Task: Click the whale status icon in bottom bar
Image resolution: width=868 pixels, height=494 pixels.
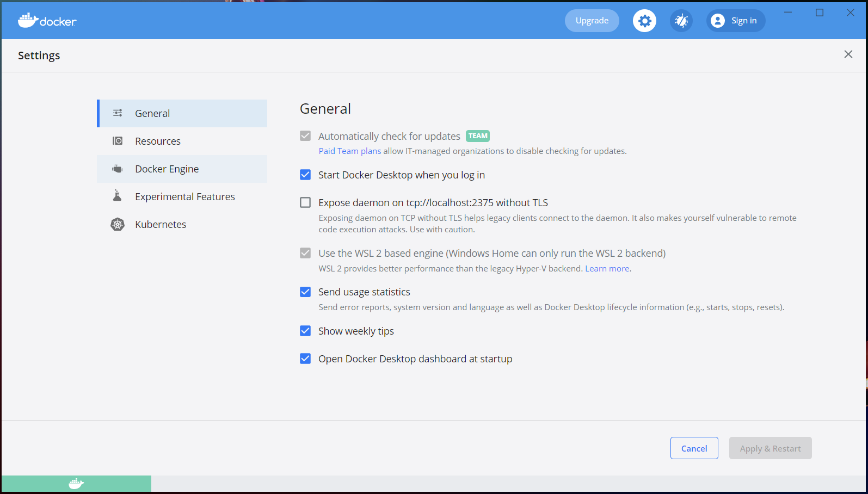Action: [x=76, y=483]
